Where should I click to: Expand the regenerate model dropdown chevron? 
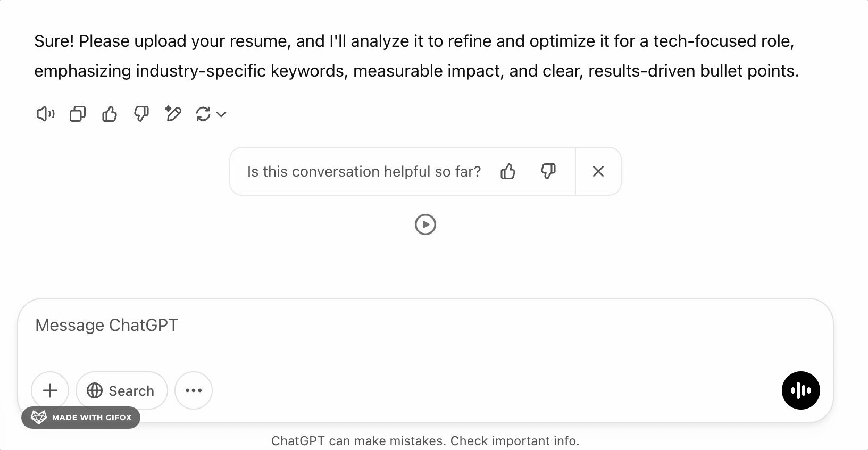(x=221, y=114)
